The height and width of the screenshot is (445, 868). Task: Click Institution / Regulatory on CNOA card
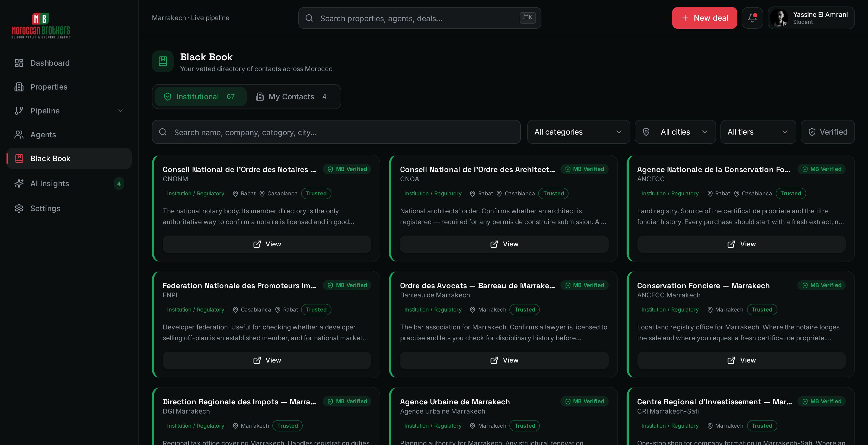(x=433, y=193)
